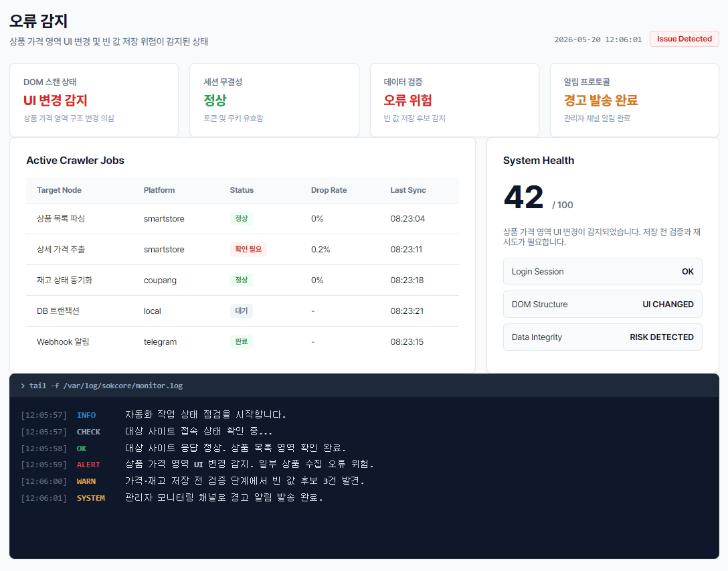Click the 확인 필요 status badge
The width and height of the screenshot is (728, 571).
point(248,249)
